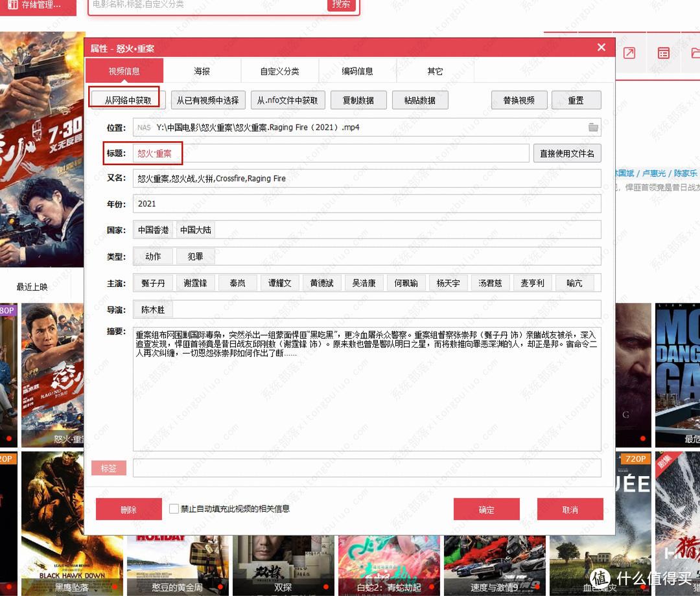Viewport: 700px width, 596px height.
Task: Click the 标签 tag button
Action: [x=108, y=468]
